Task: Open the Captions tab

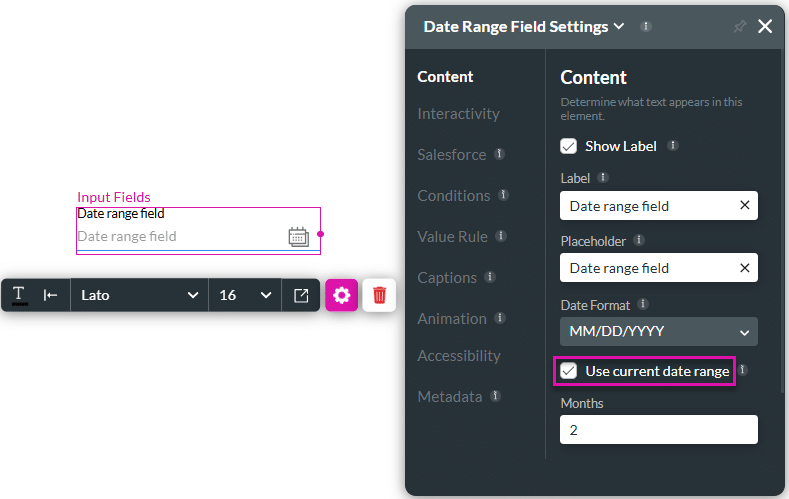Action: pos(447,278)
